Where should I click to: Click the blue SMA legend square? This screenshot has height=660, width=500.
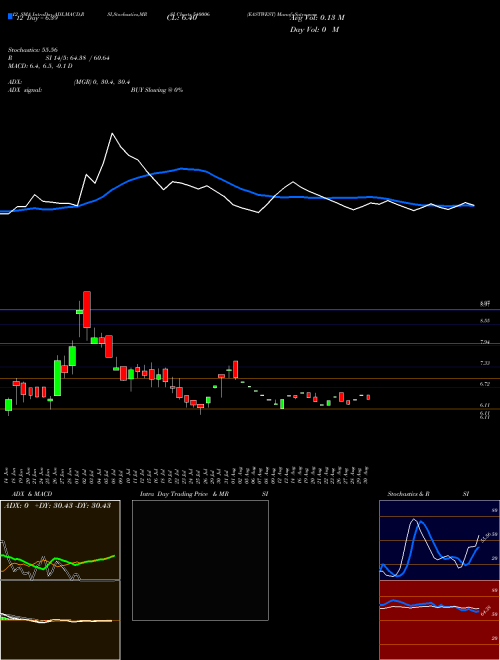10,16
